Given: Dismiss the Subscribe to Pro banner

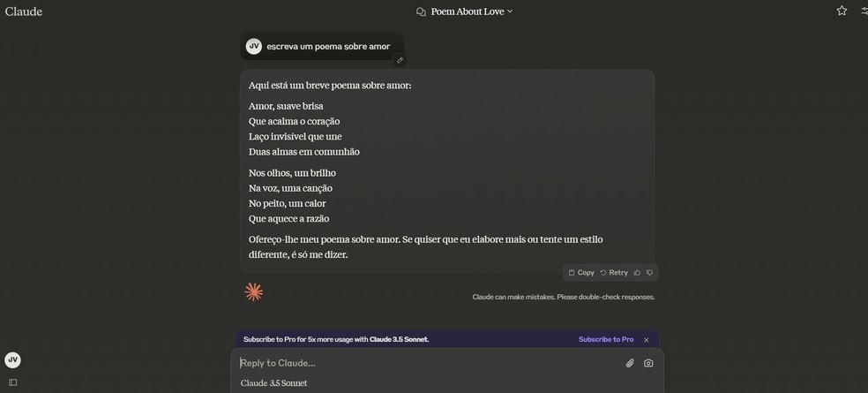Looking at the screenshot, I should click(x=646, y=339).
